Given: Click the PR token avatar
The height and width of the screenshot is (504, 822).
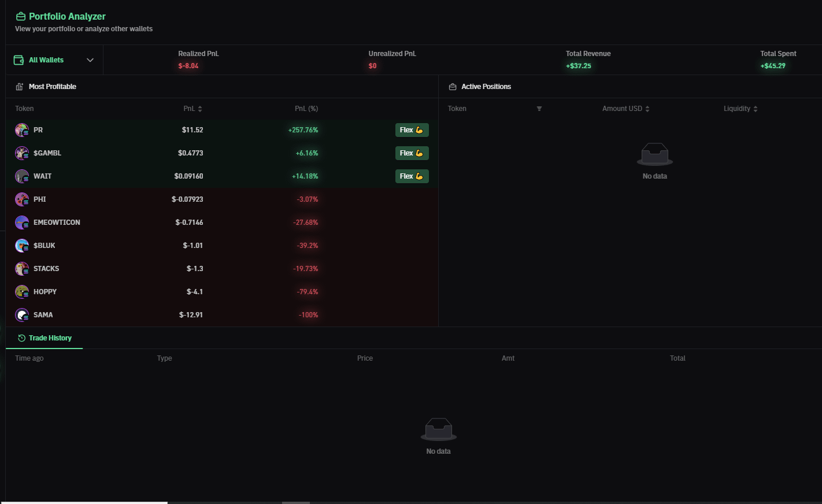Looking at the screenshot, I should coord(21,129).
